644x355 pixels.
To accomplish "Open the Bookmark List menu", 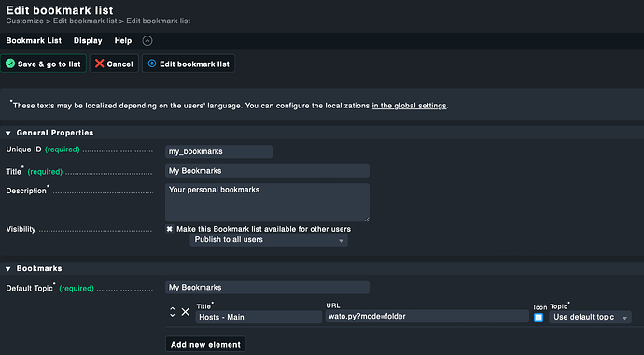I will [34, 41].
